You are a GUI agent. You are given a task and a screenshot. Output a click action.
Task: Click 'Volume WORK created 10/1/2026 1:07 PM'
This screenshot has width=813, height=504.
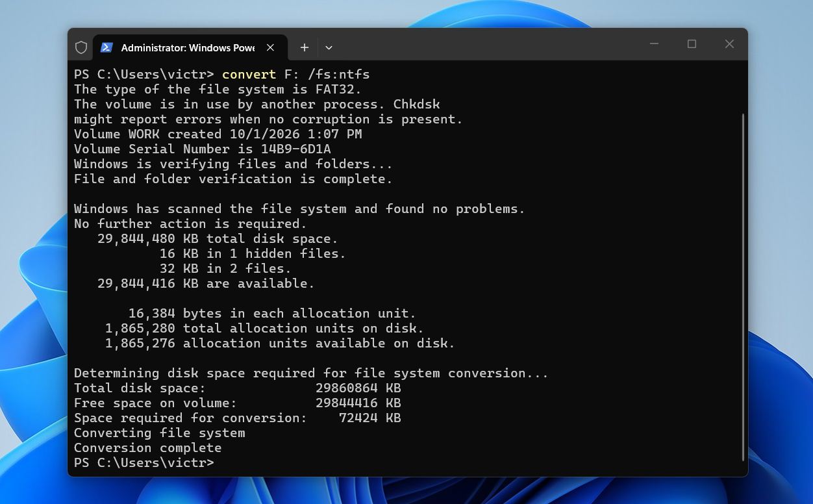218,134
